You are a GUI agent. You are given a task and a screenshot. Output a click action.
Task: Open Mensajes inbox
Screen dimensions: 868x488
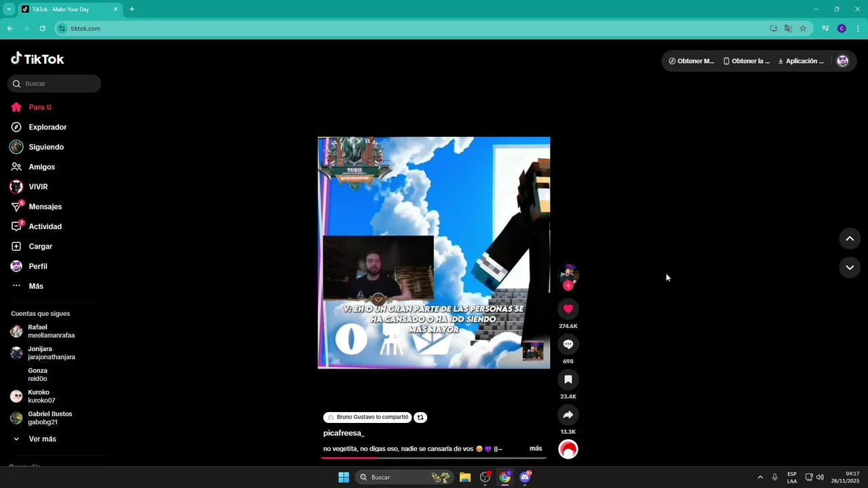pos(45,207)
